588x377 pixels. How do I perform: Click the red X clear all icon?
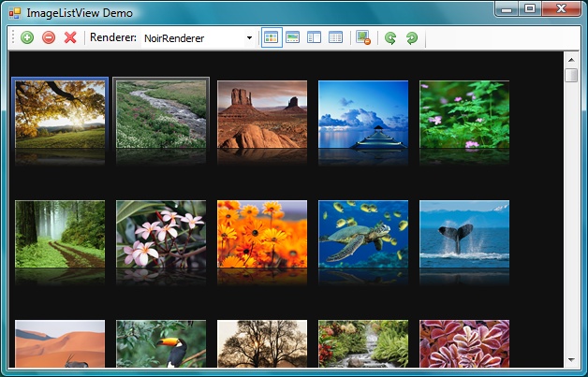pos(70,37)
